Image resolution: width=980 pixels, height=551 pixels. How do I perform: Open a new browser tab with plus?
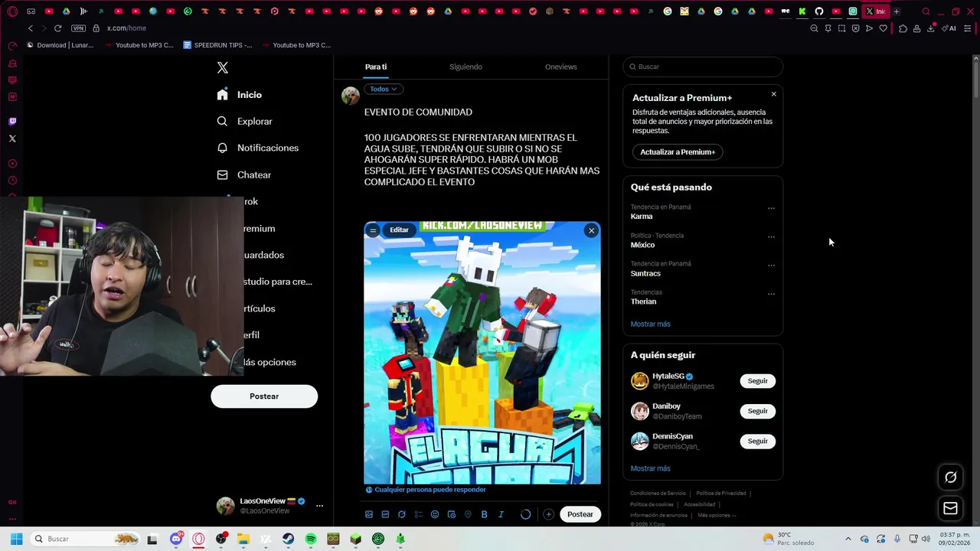897,11
